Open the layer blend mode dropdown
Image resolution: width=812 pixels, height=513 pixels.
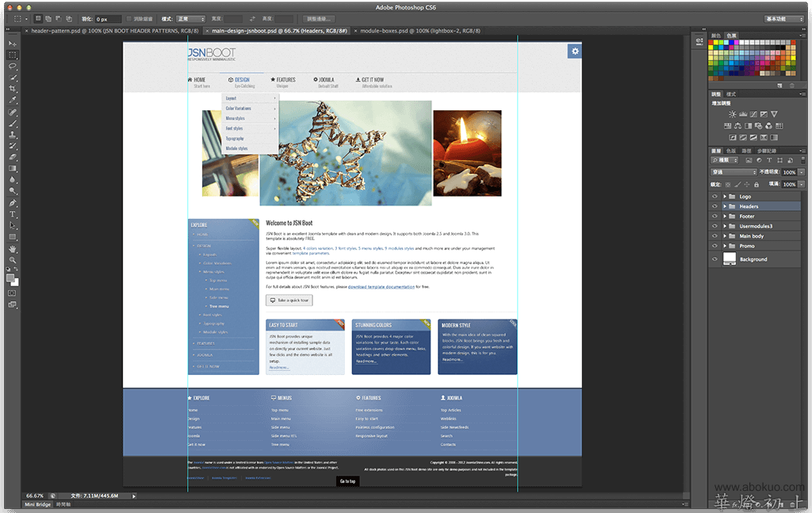coord(733,172)
